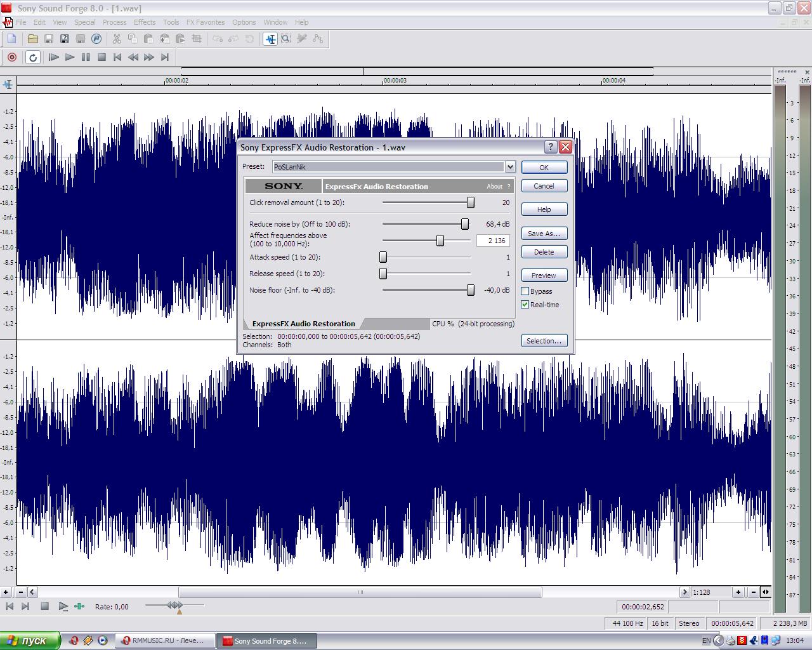Toggle the Loop Playback icon

coord(33,57)
